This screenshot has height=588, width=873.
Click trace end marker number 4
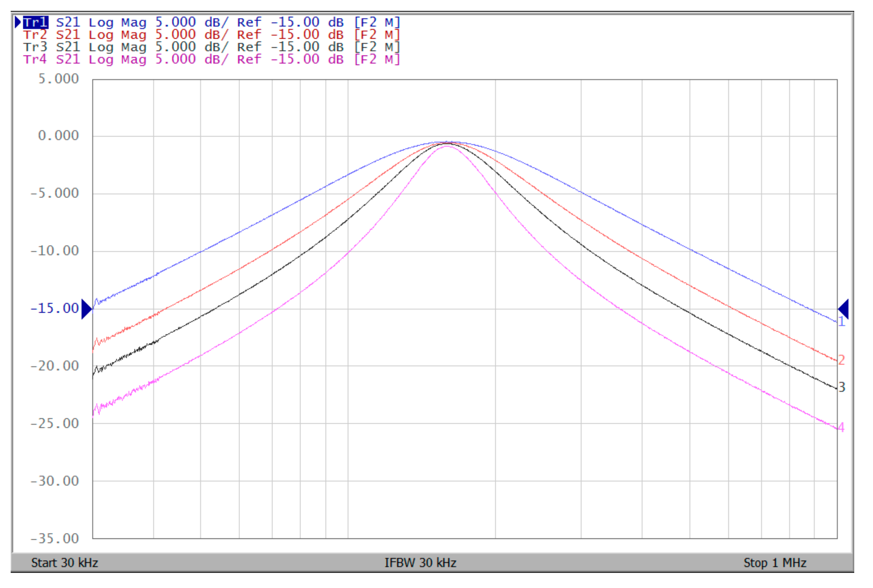point(841,427)
